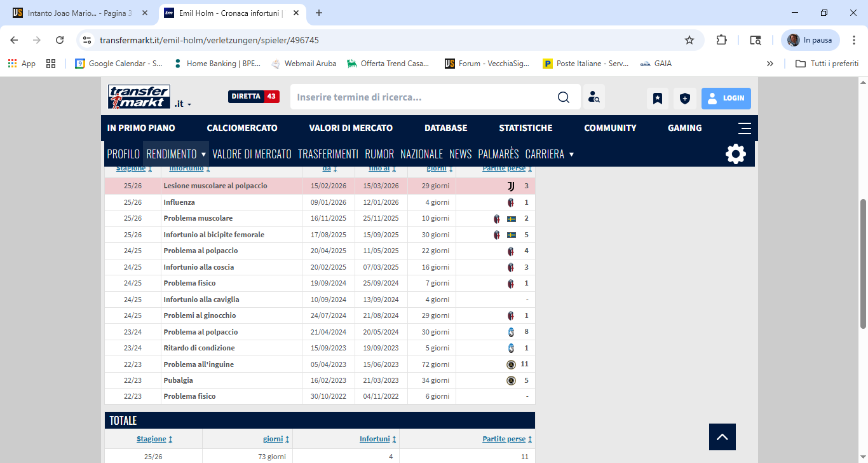
Task: Click the Transfermarkt logo
Action: (x=139, y=97)
